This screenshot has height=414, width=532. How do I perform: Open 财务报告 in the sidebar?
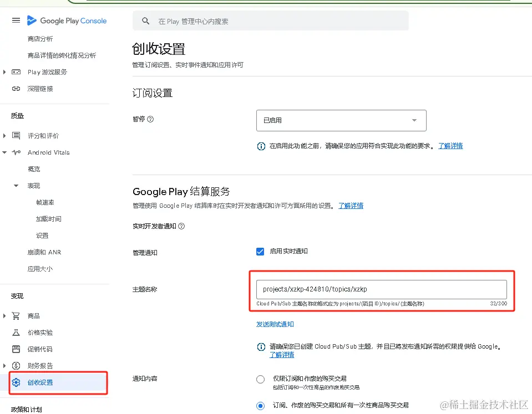[40, 366]
